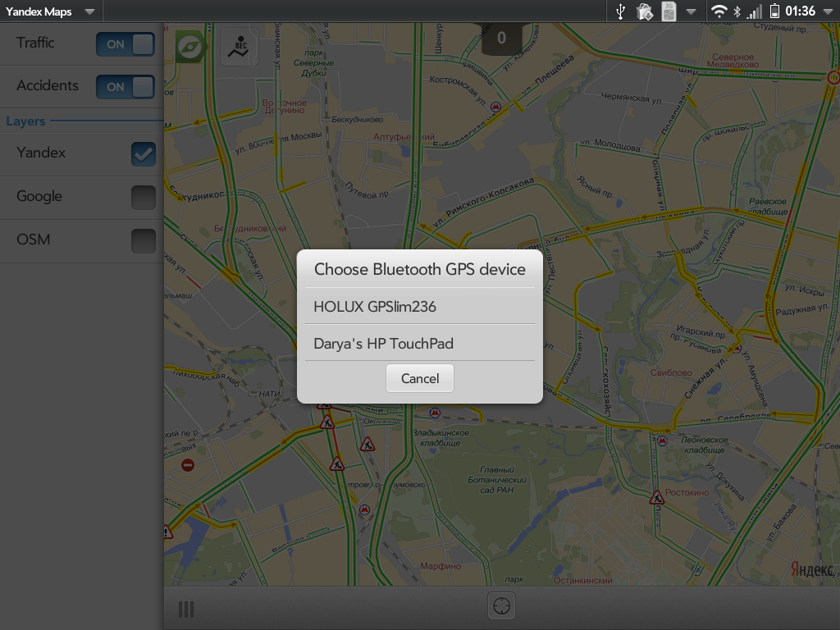Enable the Google layer checkbox

[144, 197]
